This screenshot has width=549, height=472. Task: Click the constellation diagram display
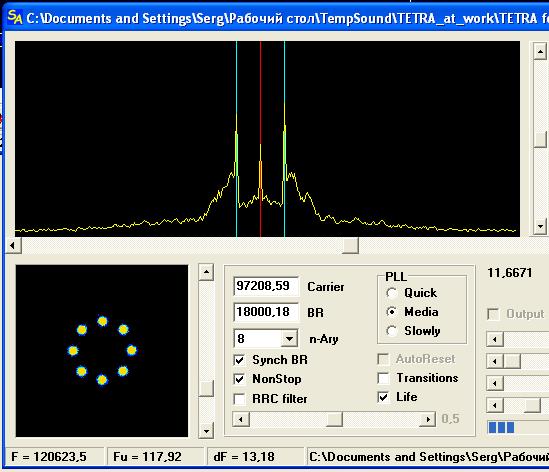pyautogui.click(x=102, y=351)
